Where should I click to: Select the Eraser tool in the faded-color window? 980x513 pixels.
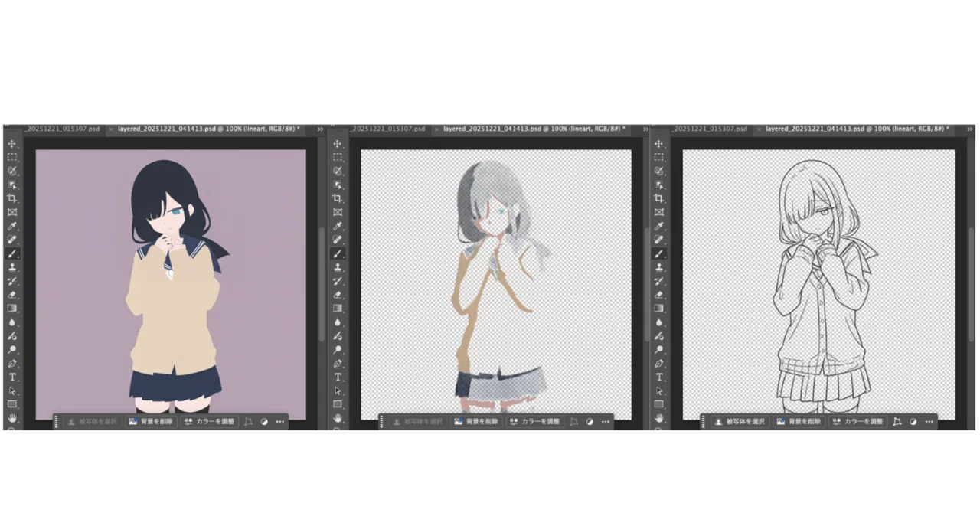point(337,296)
